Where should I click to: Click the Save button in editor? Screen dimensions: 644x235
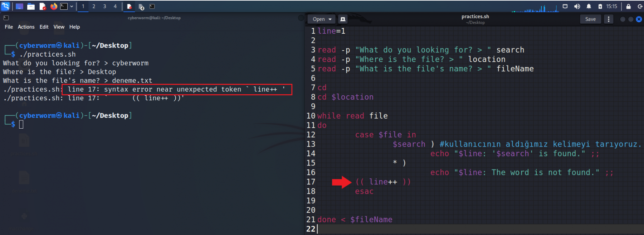(x=590, y=19)
